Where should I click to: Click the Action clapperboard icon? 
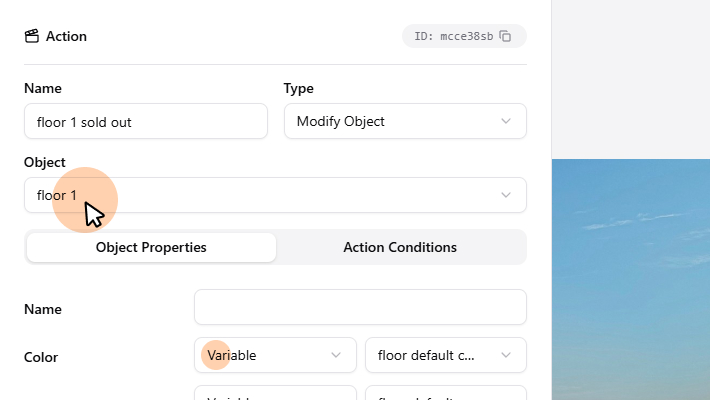pos(32,36)
